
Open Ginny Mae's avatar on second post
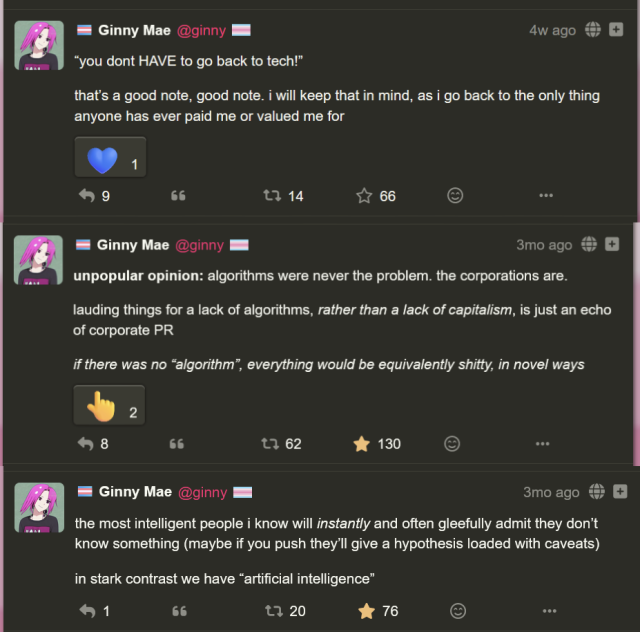39,260
